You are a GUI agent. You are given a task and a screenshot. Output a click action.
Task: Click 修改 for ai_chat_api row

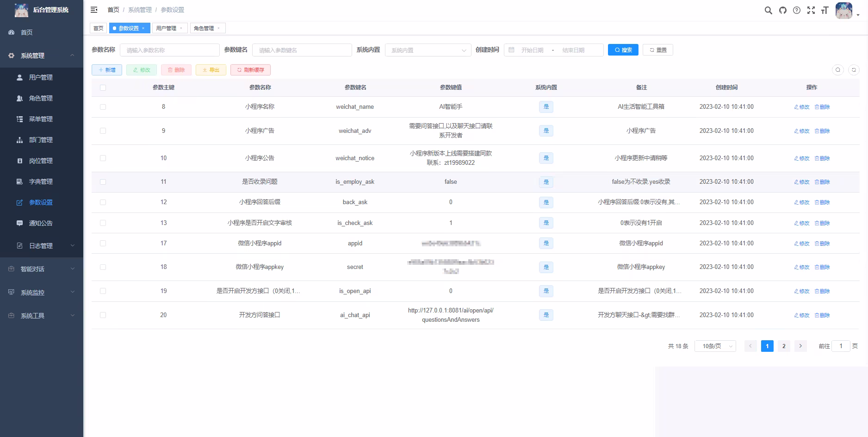tap(802, 315)
